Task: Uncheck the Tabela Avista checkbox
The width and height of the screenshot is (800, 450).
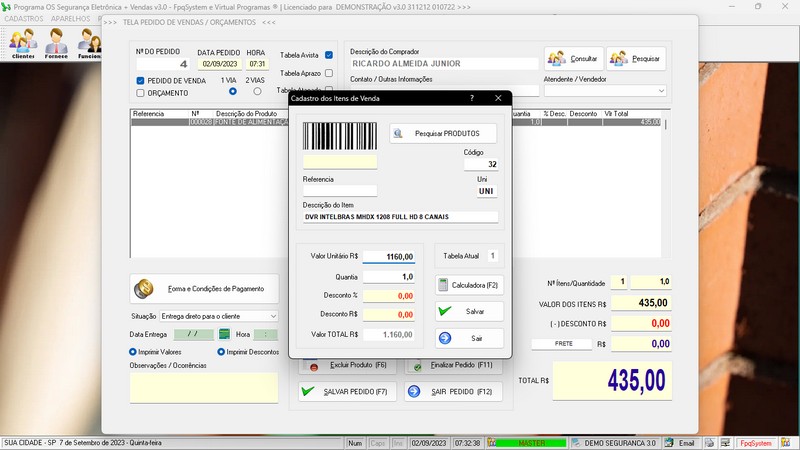Action: (329, 55)
